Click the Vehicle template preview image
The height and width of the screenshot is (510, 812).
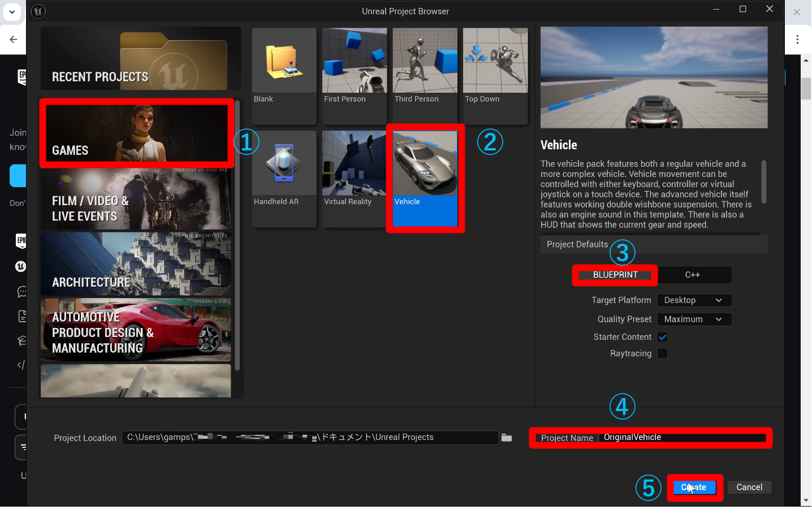point(654,77)
